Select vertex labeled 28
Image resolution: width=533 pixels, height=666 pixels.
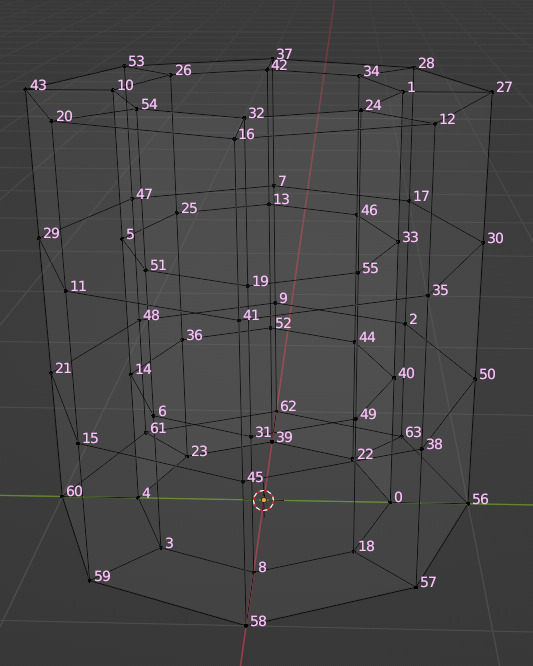click(414, 68)
